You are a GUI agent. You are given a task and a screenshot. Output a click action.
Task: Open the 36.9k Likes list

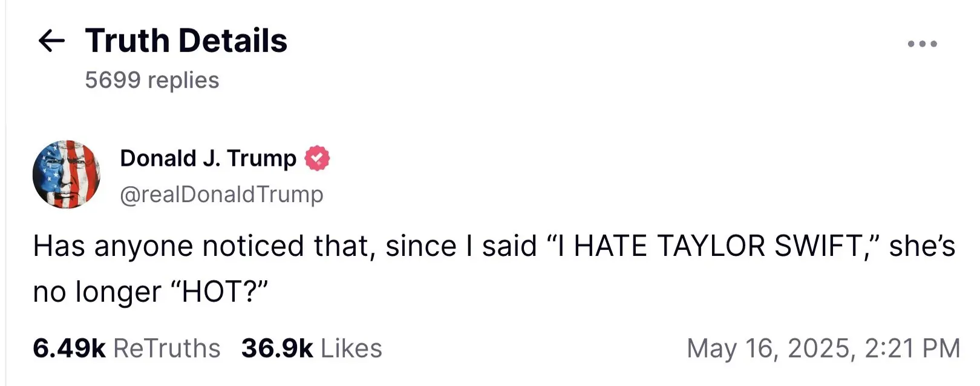coord(310,347)
